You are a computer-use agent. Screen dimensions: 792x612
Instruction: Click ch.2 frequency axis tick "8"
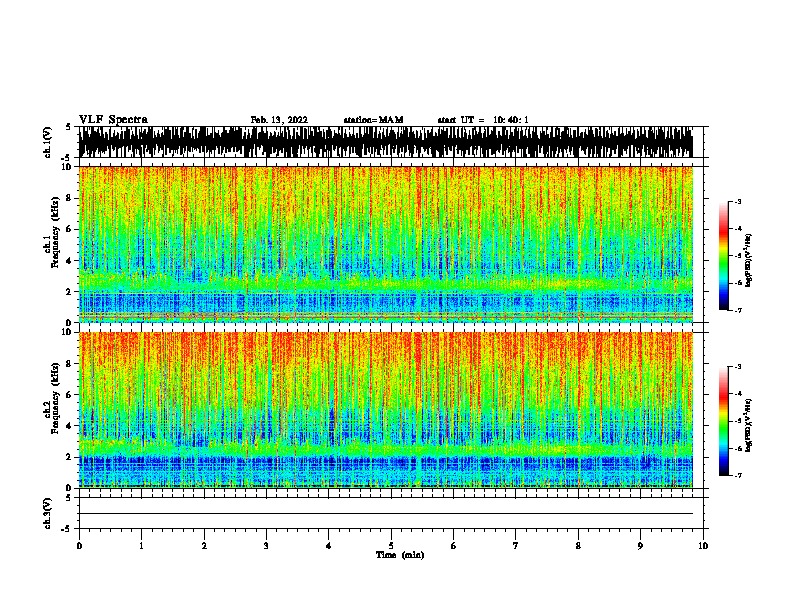pos(70,363)
